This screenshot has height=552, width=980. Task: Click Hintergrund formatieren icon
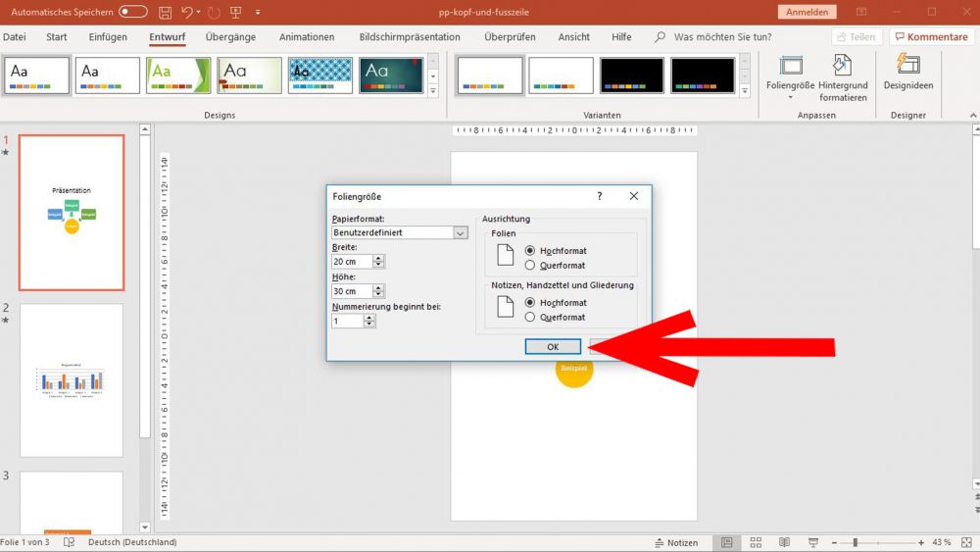(x=843, y=78)
